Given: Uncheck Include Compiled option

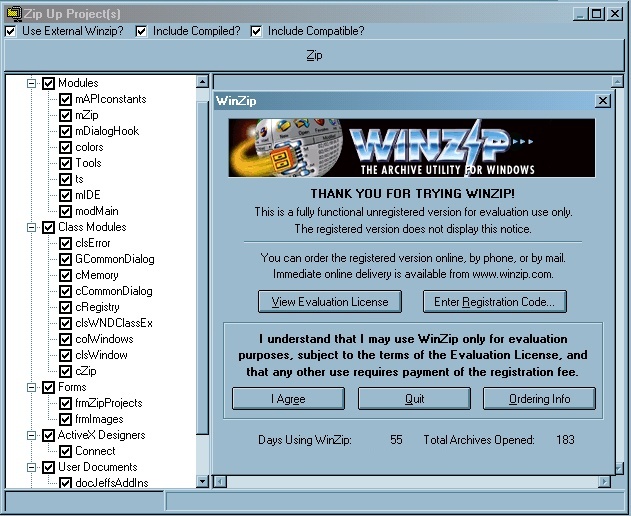Looking at the screenshot, I should coord(141,31).
